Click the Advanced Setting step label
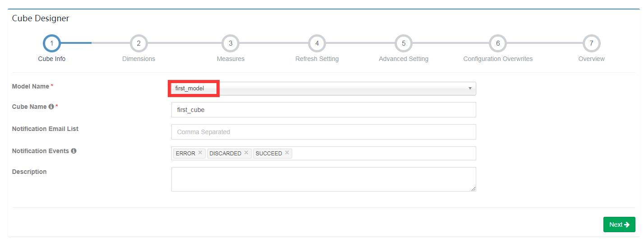 pyautogui.click(x=404, y=59)
